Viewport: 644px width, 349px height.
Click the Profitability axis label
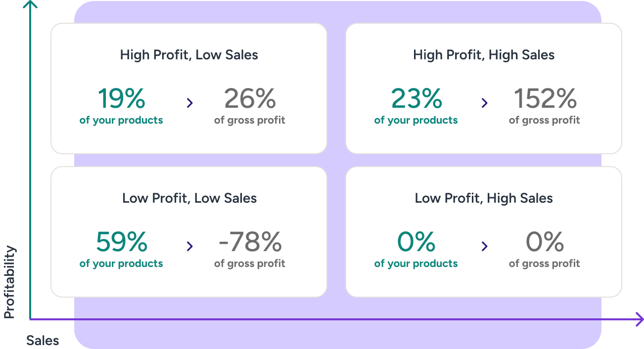coord(9,282)
